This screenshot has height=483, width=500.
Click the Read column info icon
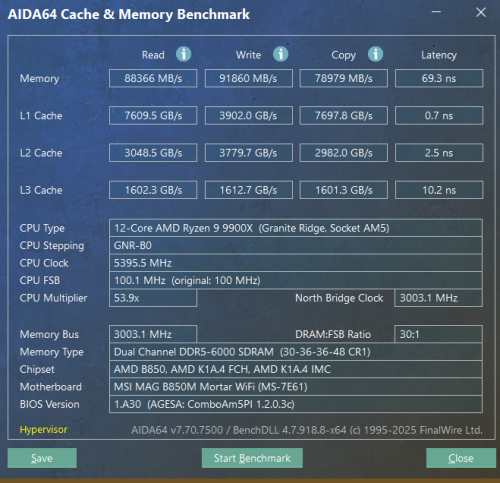click(x=183, y=54)
